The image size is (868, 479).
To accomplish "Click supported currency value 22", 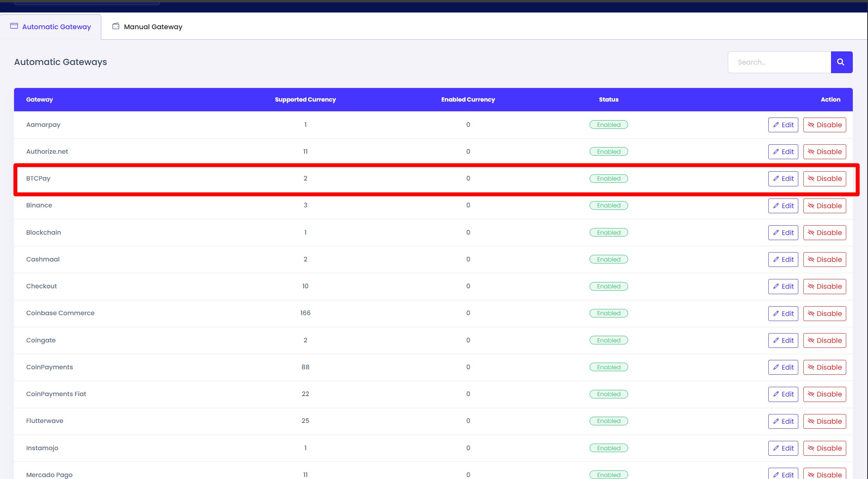I will pyautogui.click(x=305, y=394).
